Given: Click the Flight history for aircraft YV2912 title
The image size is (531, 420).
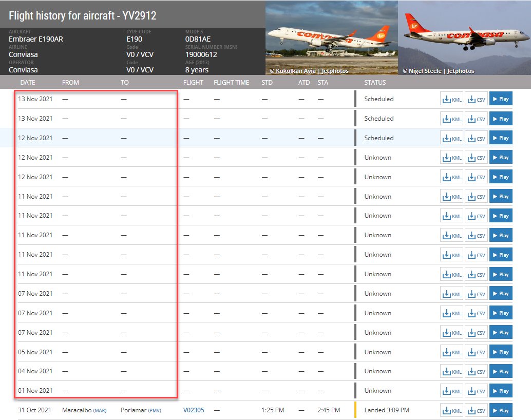Looking at the screenshot, I should pos(83,15).
